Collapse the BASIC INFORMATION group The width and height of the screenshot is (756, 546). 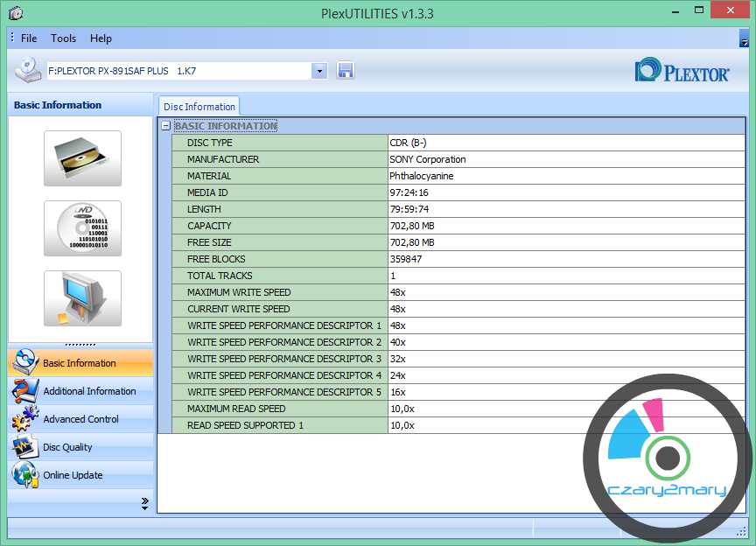165,126
